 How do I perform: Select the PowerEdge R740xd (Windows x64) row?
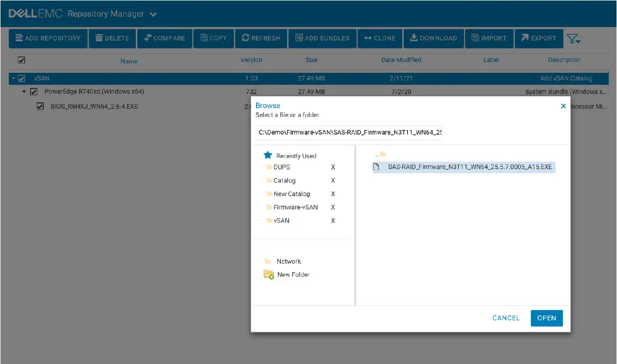(x=94, y=92)
